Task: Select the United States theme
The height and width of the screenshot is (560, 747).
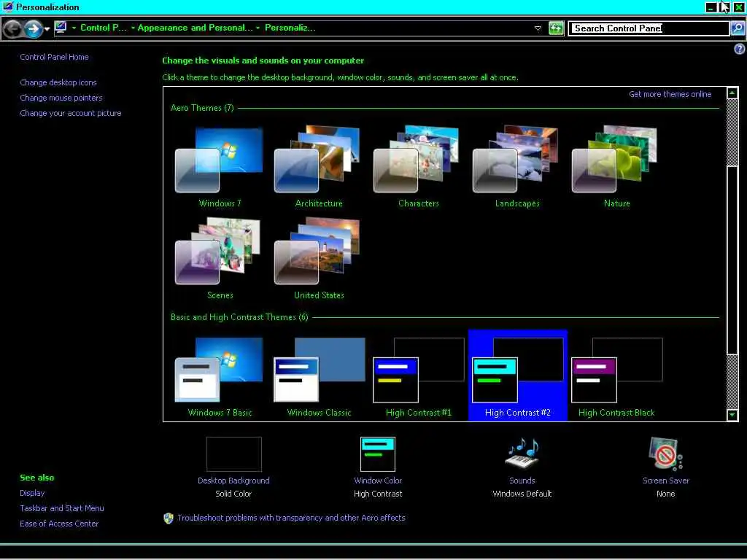Action: pos(318,259)
